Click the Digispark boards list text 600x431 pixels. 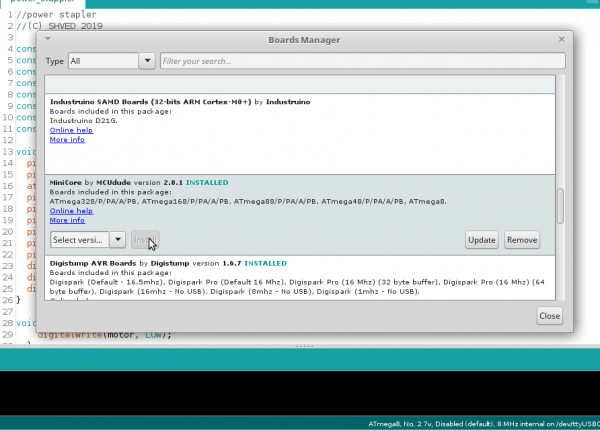297,287
